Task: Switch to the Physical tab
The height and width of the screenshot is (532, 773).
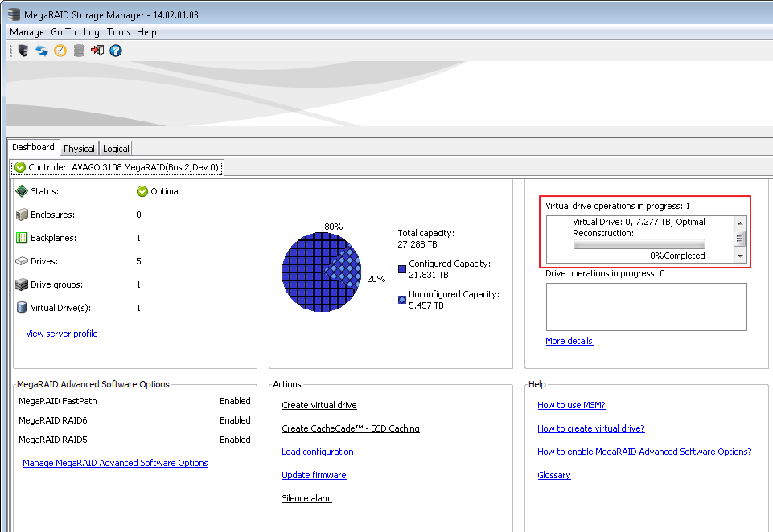Action: (79, 149)
